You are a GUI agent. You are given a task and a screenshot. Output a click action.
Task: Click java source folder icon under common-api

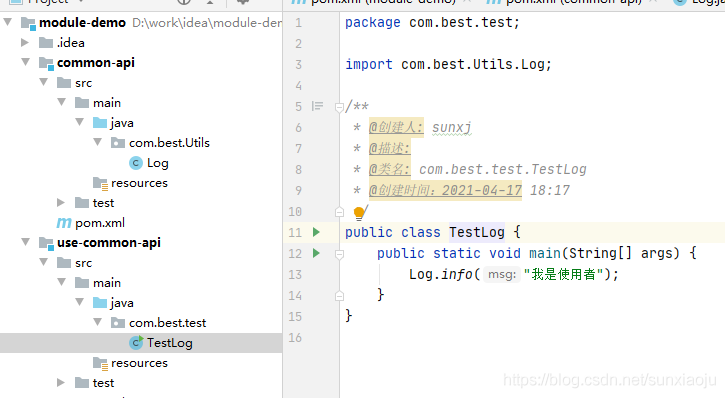pyautogui.click(x=100, y=122)
